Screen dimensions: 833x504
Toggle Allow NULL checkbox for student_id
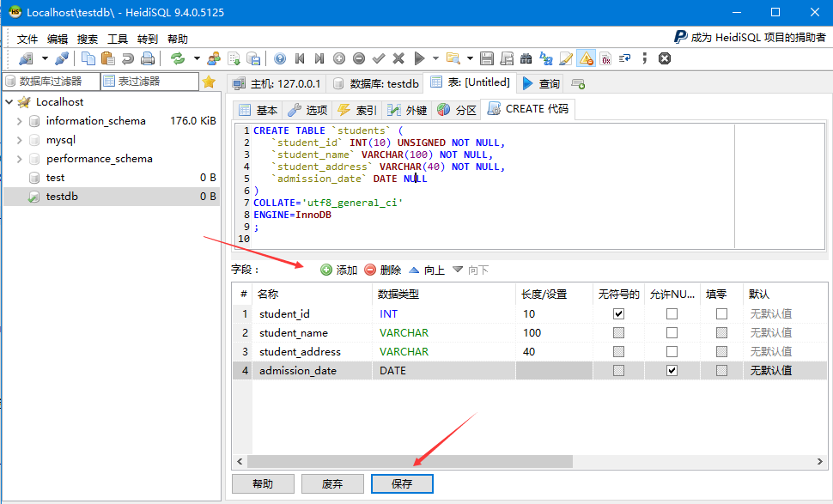point(672,314)
